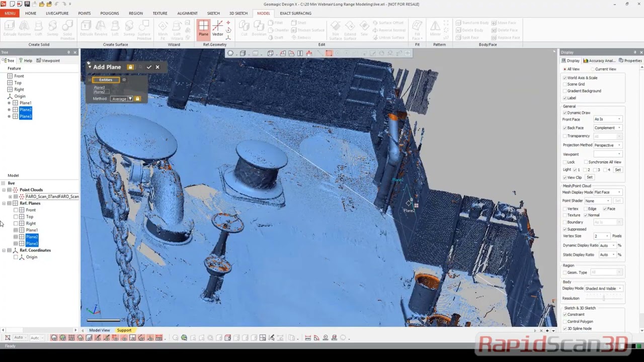Select the Vector tool in Ref.Geometry

[x=217, y=29]
